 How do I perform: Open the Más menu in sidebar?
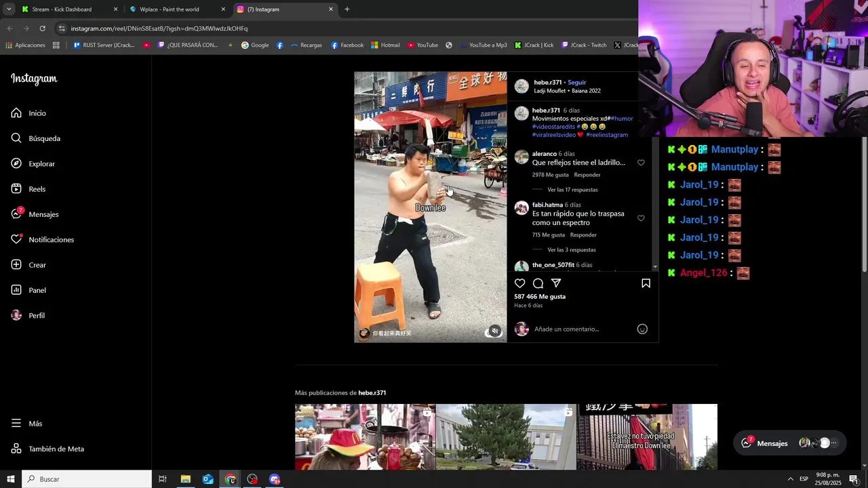point(27,424)
